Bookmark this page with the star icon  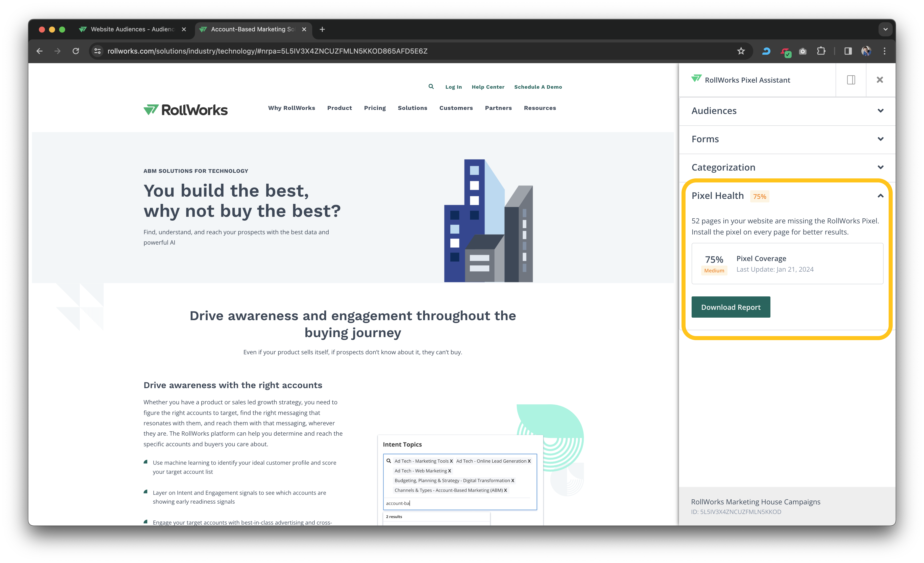click(x=741, y=51)
